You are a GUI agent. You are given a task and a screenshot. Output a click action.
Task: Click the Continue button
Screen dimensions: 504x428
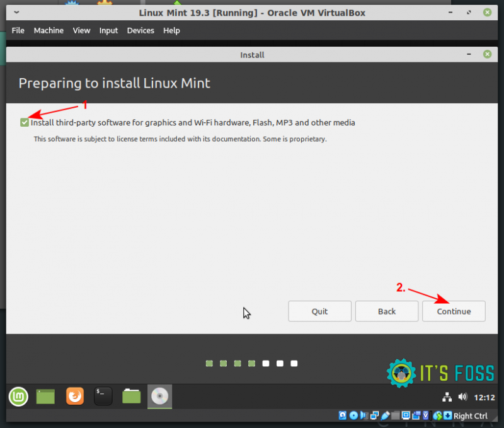[454, 311]
